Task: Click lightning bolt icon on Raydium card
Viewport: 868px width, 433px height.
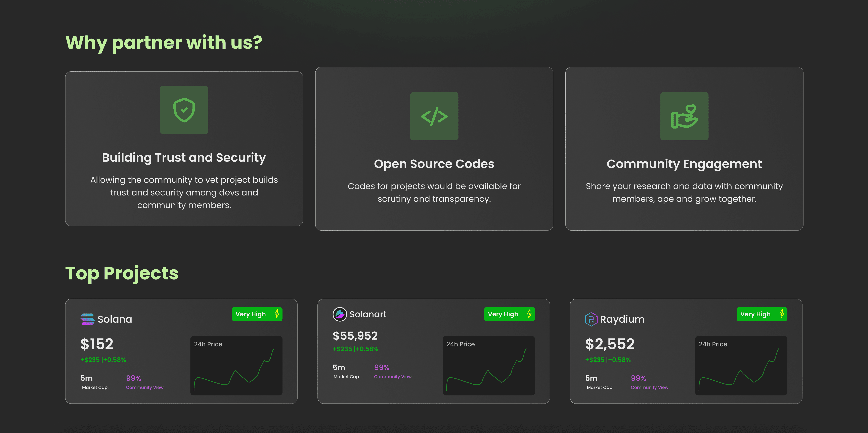Action: [x=782, y=314]
